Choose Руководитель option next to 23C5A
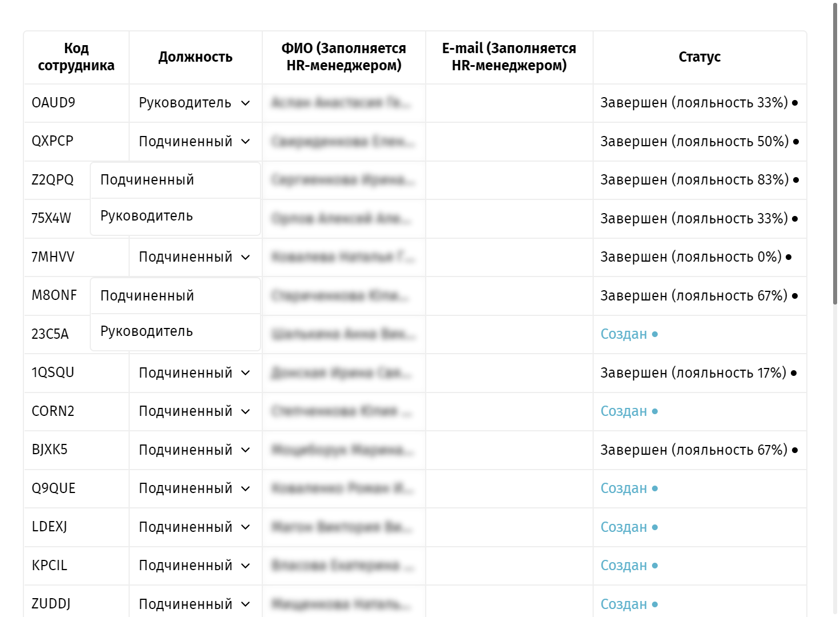Image resolution: width=840 pixels, height=617 pixels. pos(175,332)
